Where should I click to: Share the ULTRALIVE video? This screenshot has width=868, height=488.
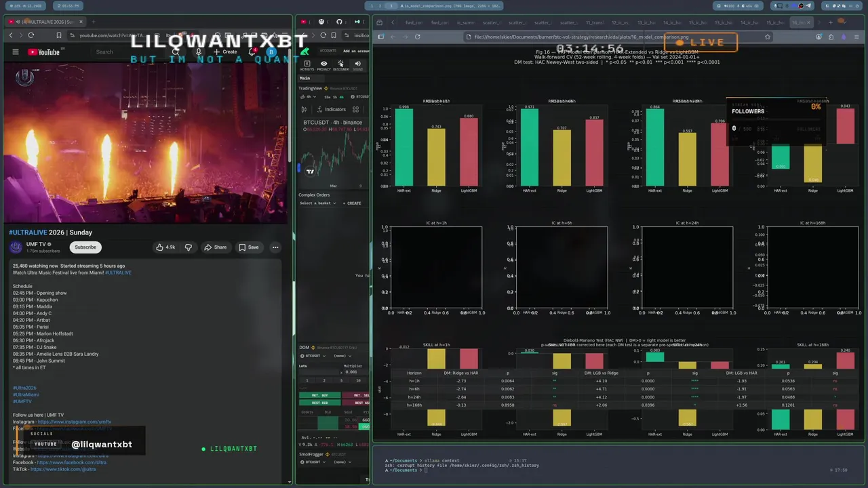[216, 247]
